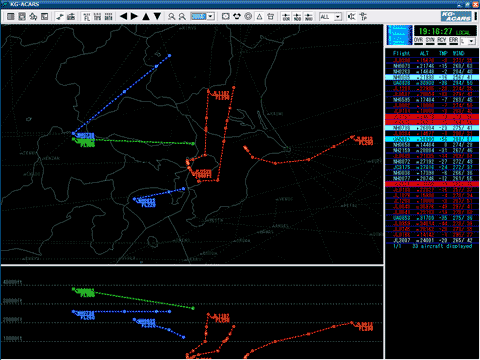Click the left arrow pan button
Screen dimensions: 480x360
pos(124,16)
